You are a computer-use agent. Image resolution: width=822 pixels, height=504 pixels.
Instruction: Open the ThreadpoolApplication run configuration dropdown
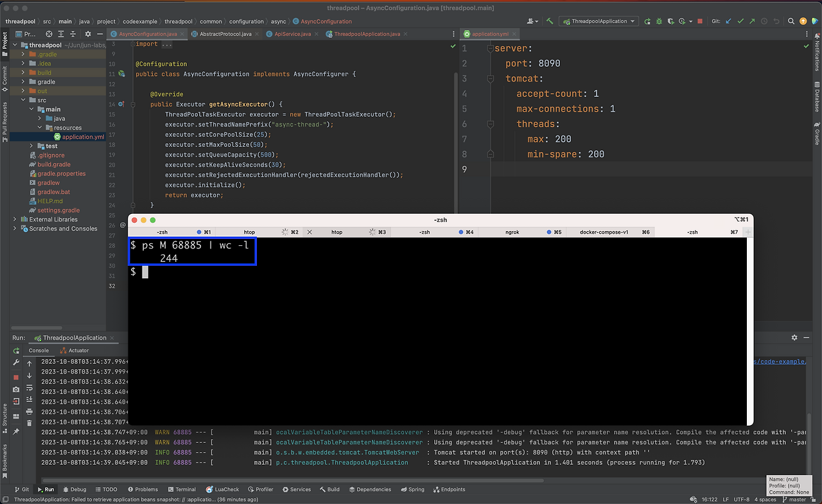[x=598, y=21]
